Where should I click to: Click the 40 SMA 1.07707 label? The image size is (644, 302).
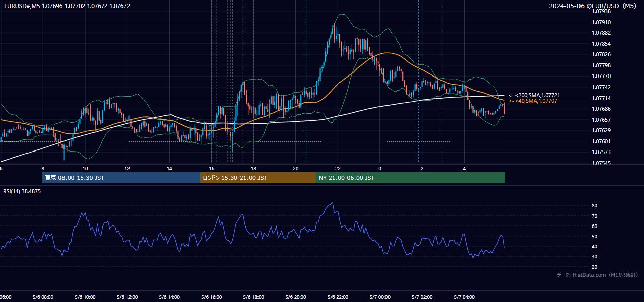[533, 101]
